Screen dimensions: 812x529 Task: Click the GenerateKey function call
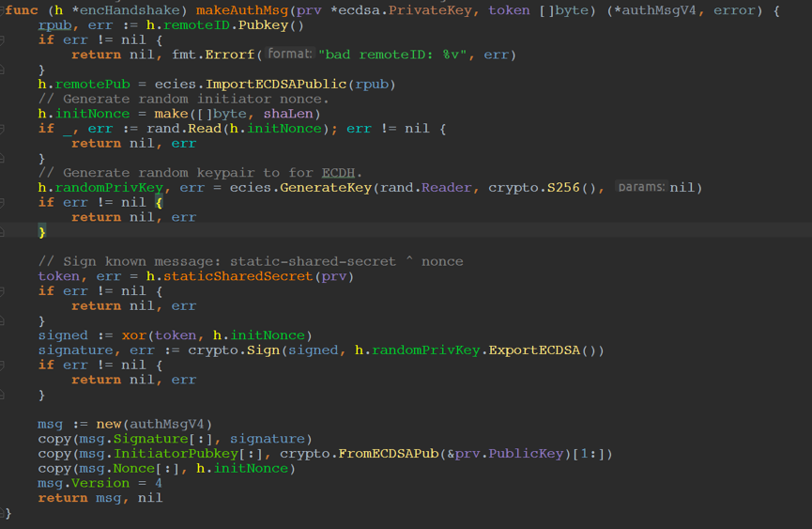[326, 188]
